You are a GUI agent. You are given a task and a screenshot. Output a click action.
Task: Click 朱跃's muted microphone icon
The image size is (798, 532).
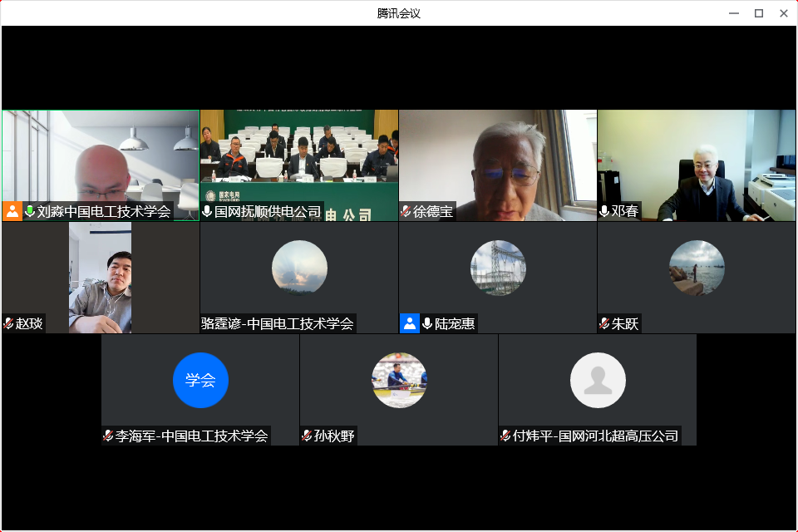point(604,323)
